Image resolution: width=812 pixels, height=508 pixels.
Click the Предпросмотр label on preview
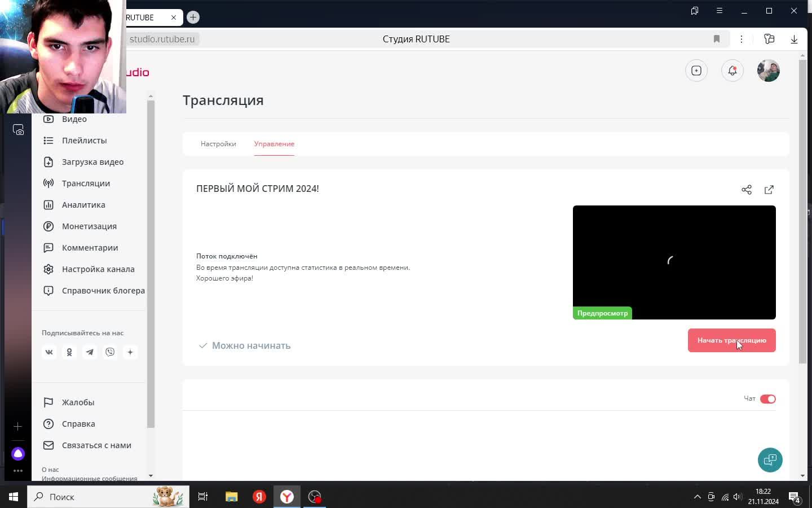point(602,313)
